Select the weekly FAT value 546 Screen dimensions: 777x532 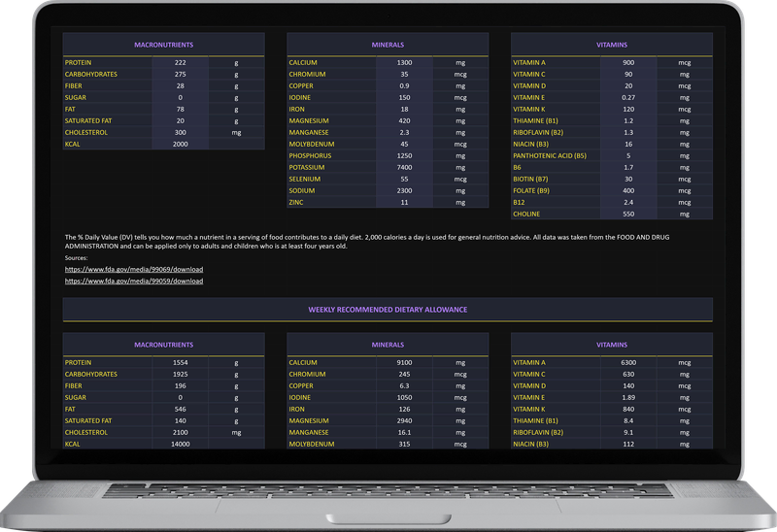tap(181, 409)
